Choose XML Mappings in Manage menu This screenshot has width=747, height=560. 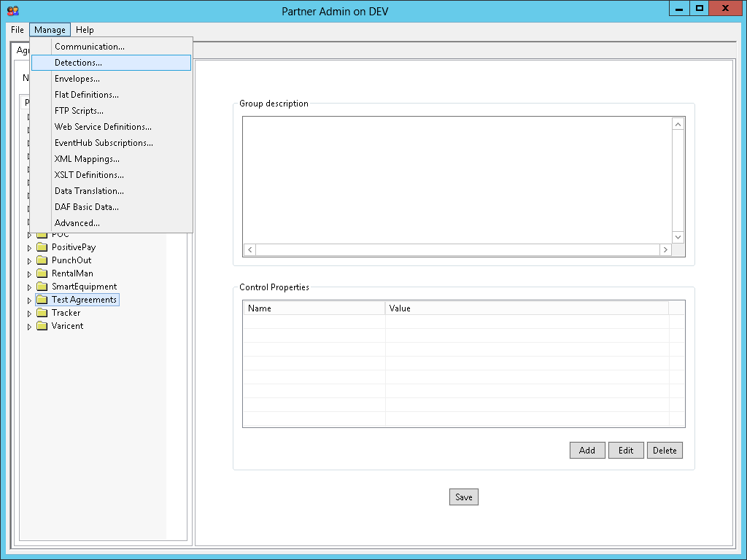coord(87,159)
